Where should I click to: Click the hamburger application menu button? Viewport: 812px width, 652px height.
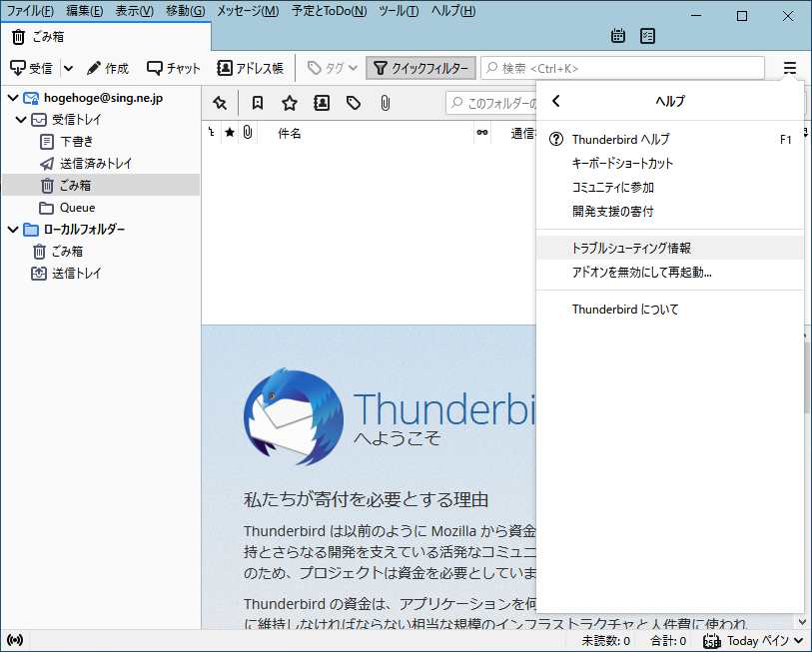[x=789, y=68]
